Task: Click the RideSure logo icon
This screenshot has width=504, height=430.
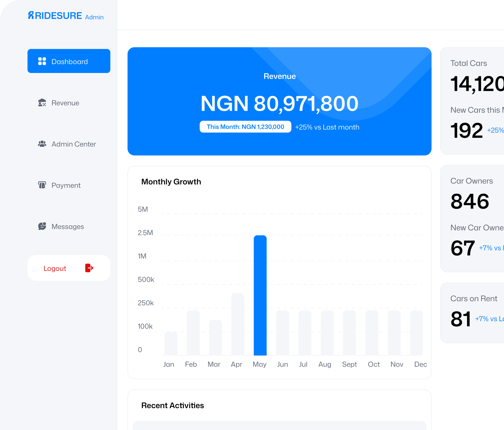Action: click(31, 15)
